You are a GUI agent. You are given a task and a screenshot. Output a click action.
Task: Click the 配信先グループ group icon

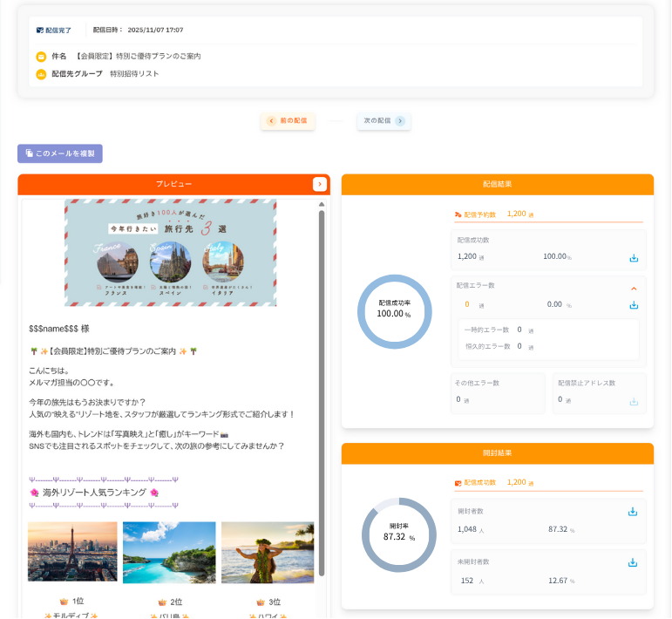(x=41, y=74)
